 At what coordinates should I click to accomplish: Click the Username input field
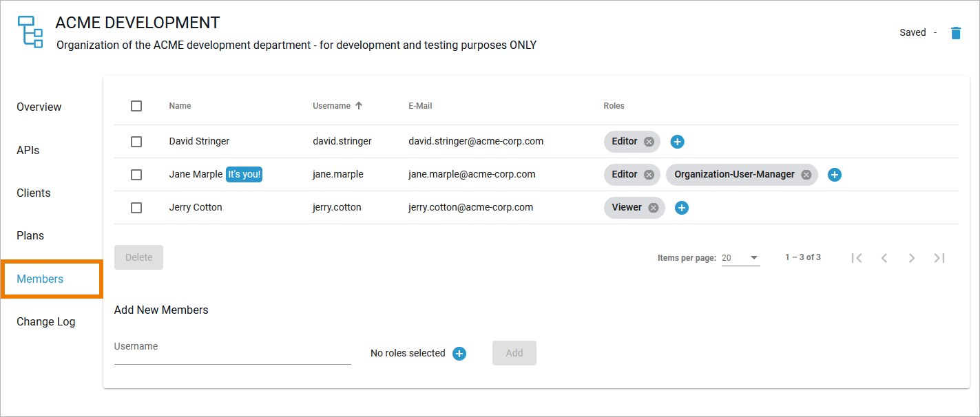point(232,354)
